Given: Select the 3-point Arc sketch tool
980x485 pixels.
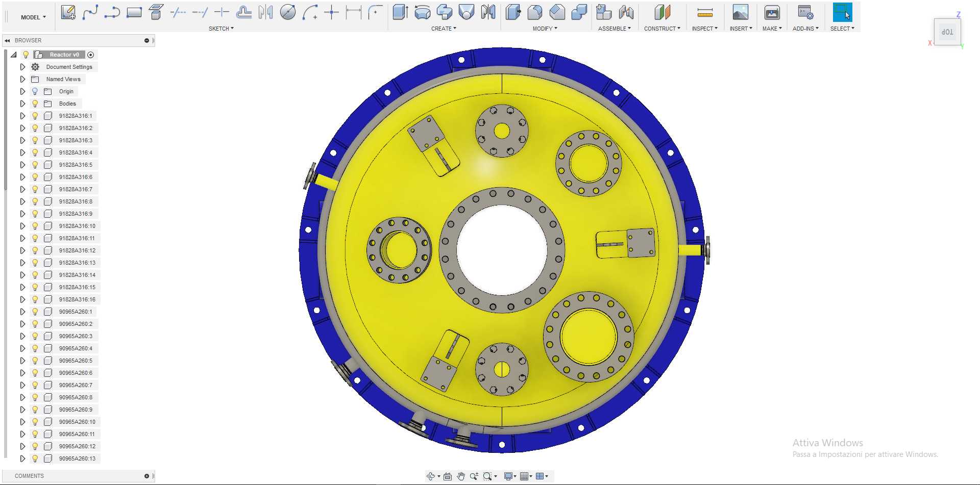Looking at the screenshot, I should click(310, 12).
